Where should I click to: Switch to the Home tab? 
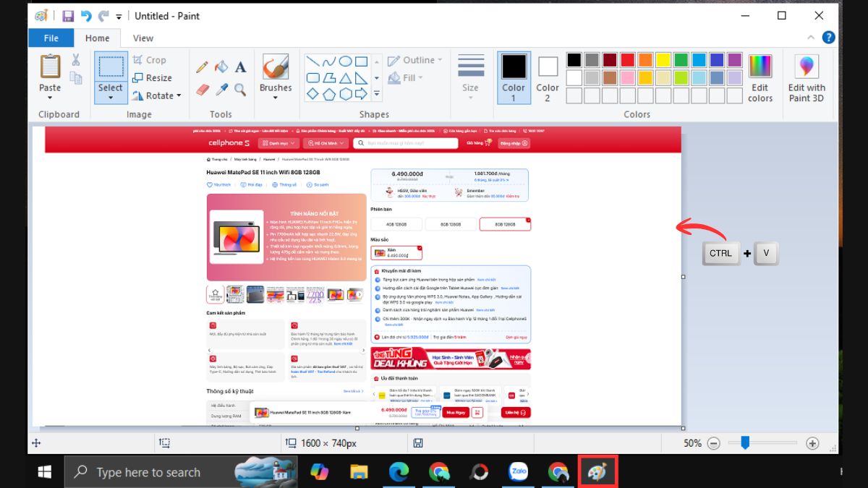[x=98, y=38]
